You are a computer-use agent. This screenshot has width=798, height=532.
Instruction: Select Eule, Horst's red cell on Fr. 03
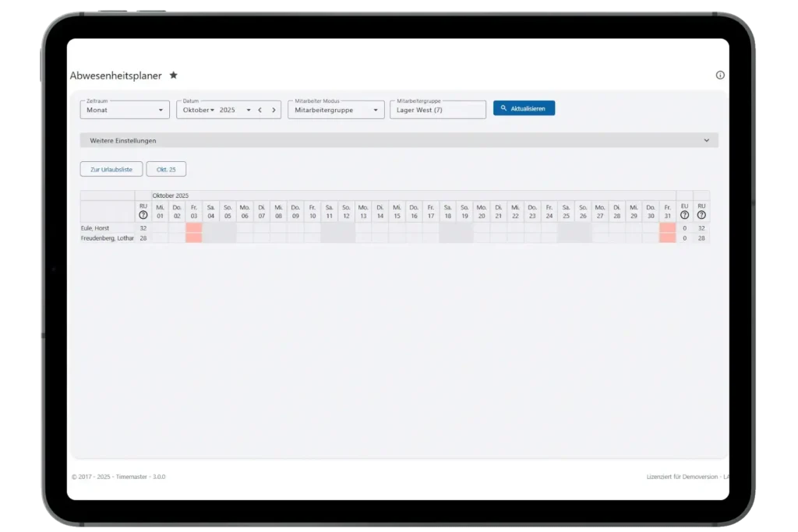tap(193, 228)
